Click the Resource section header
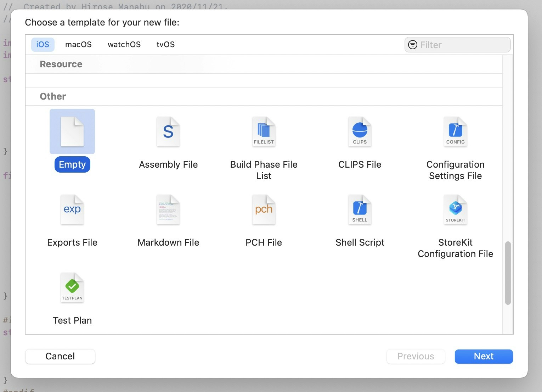Viewport: 542px width, 392px height. point(61,64)
